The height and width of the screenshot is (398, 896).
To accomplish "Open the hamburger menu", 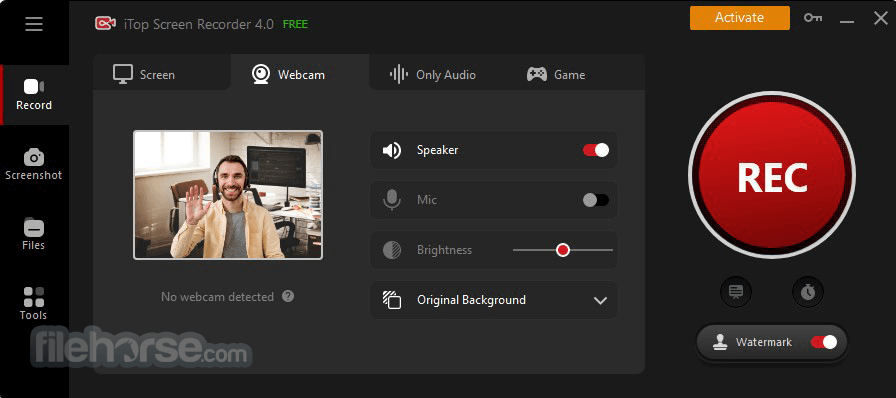I will pyautogui.click(x=34, y=24).
